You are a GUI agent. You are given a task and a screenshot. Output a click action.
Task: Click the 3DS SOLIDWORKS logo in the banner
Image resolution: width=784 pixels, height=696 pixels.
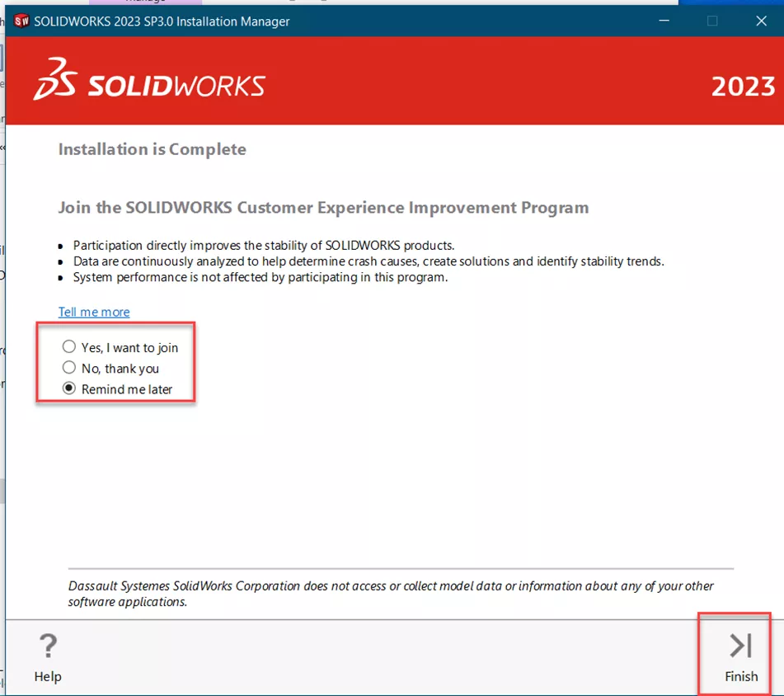coord(149,79)
